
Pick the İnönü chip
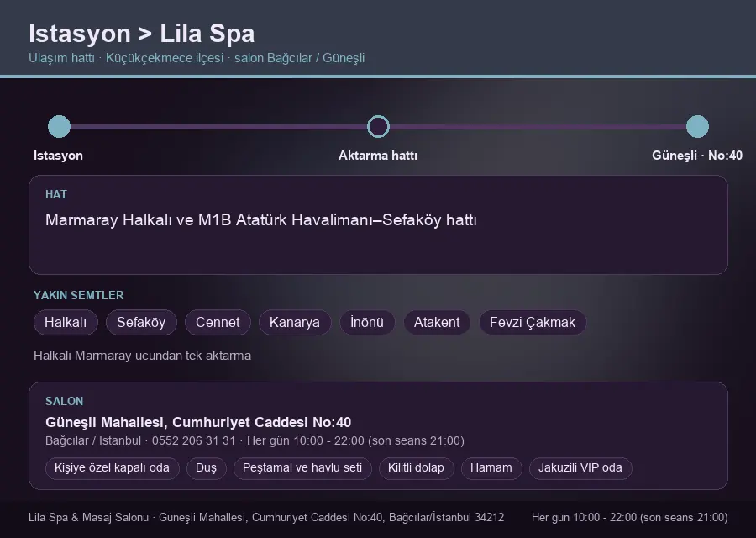(x=367, y=322)
